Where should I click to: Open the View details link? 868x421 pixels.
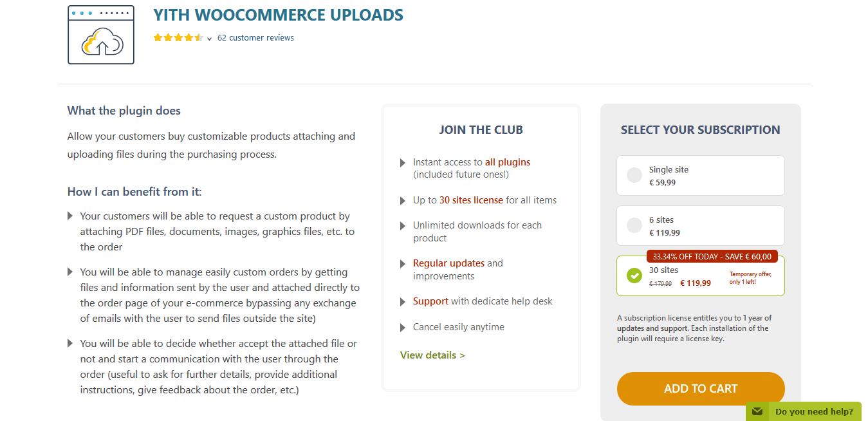point(432,355)
